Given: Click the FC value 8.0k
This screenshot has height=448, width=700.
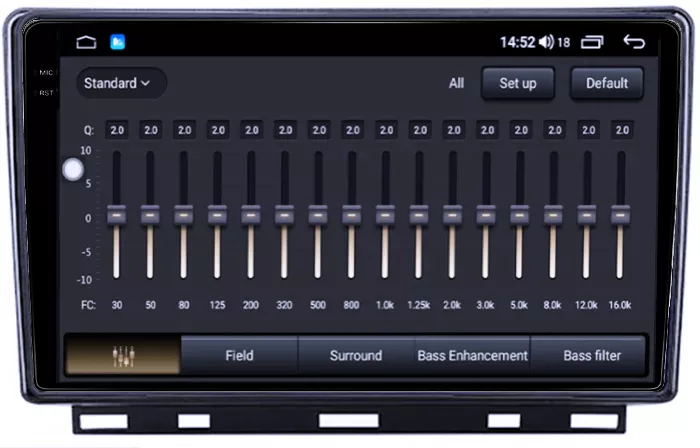Looking at the screenshot, I should (552, 305).
